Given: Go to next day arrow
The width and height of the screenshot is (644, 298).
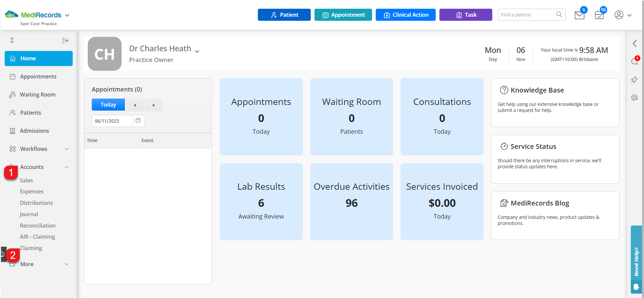Looking at the screenshot, I should pyautogui.click(x=154, y=105).
